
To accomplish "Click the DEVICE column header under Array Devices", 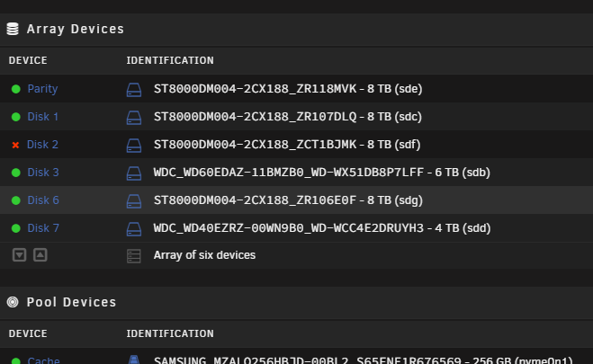I will (x=28, y=60).
